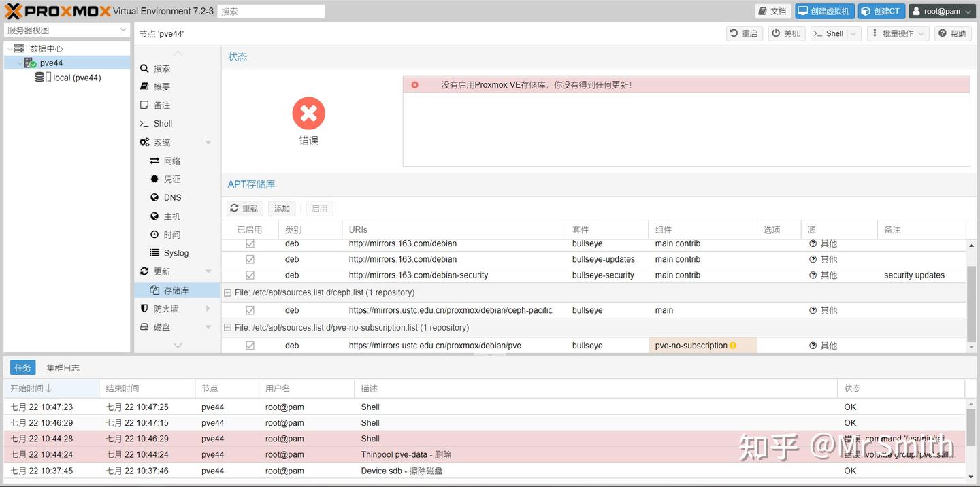Switch to the 集群日志 tab
Viewport: 980px width, 487px height.
point(63,367)
